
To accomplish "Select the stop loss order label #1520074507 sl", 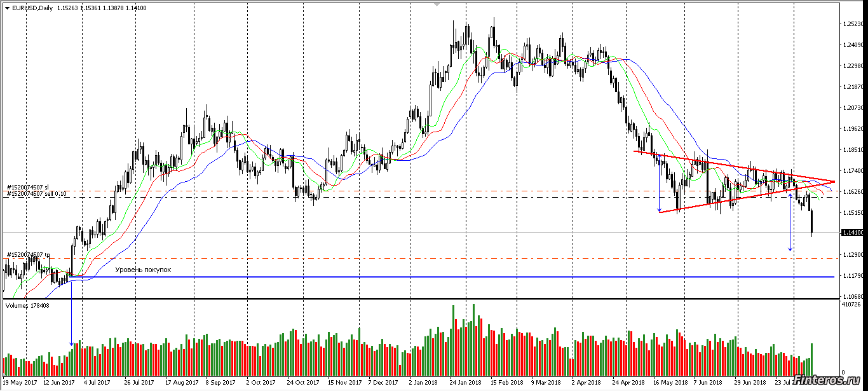I will click(27, 187).
